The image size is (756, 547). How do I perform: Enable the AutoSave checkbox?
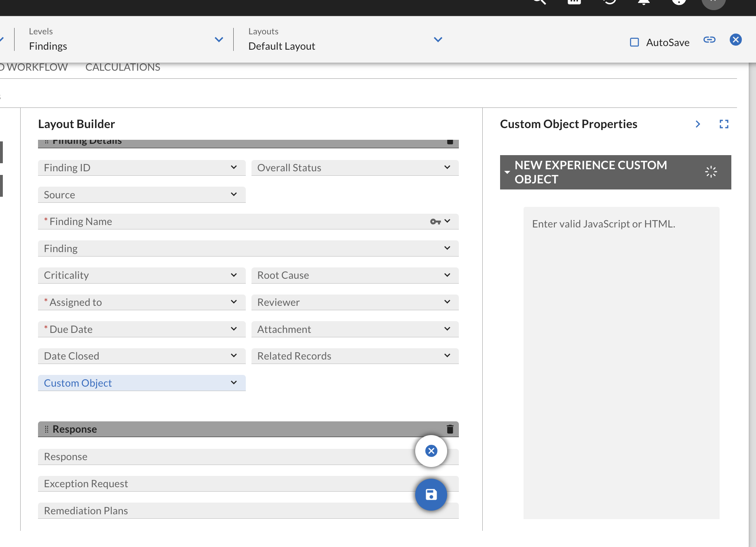coord(634,42)
